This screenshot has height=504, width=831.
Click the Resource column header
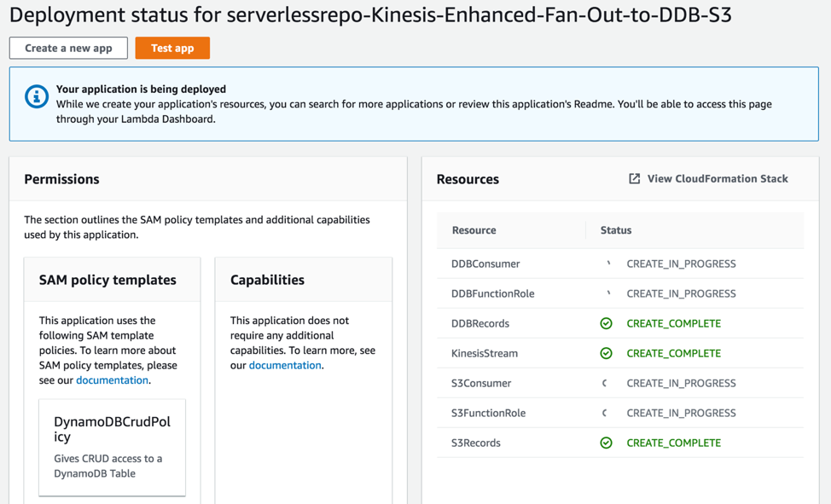click(474, 230)
